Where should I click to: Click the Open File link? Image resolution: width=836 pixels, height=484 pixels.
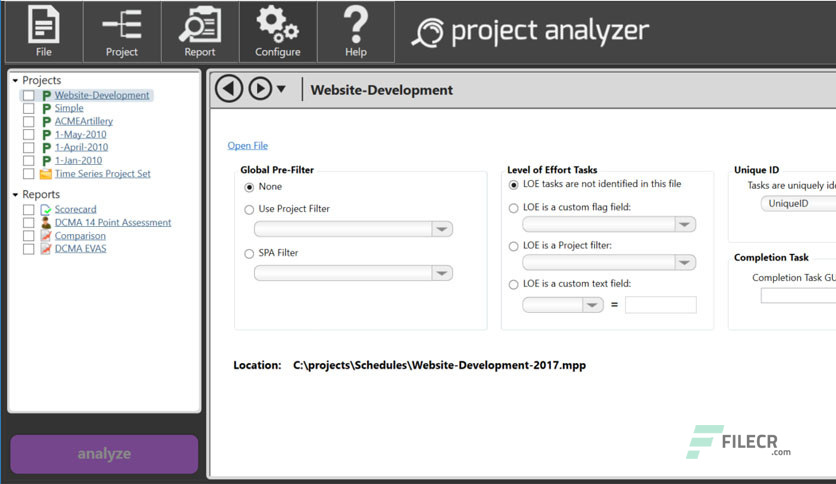247,146
